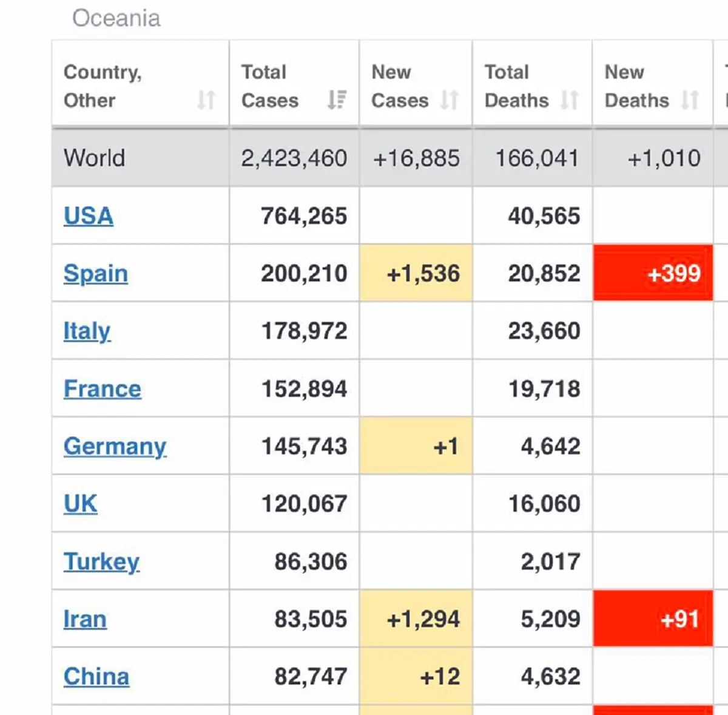Image resolution: width=728 pixels, height=715 pixels.
Task: Open the France link
Action: tap(103, 389)
